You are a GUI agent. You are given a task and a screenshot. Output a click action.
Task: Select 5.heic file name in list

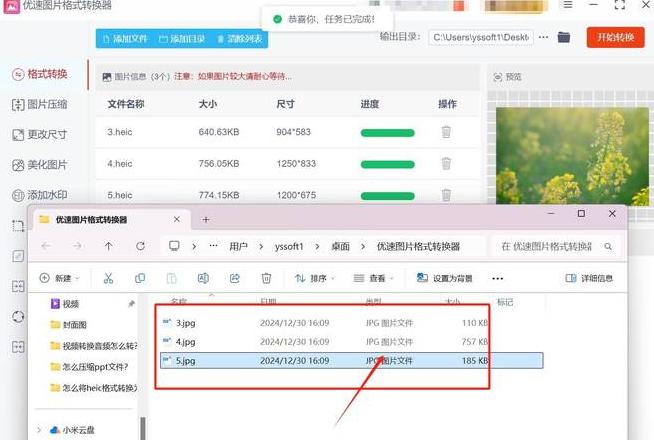click(x=120, y=195)
